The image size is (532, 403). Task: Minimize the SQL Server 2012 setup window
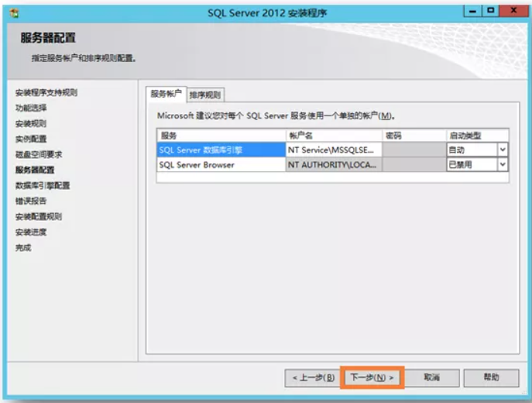click(x=471, y=11)
